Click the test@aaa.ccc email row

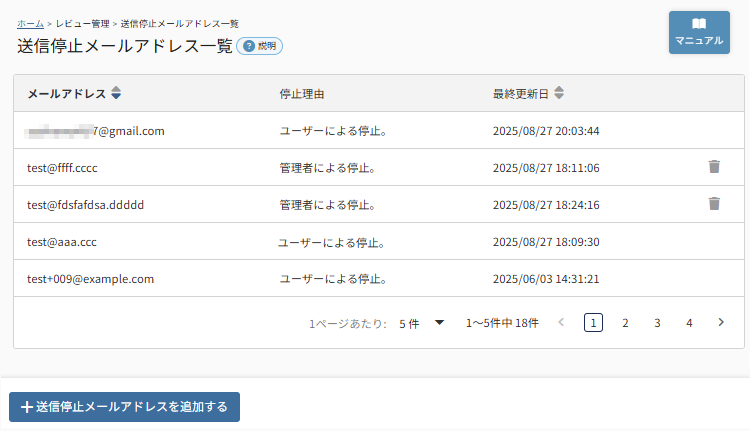[x=62, y=242]
